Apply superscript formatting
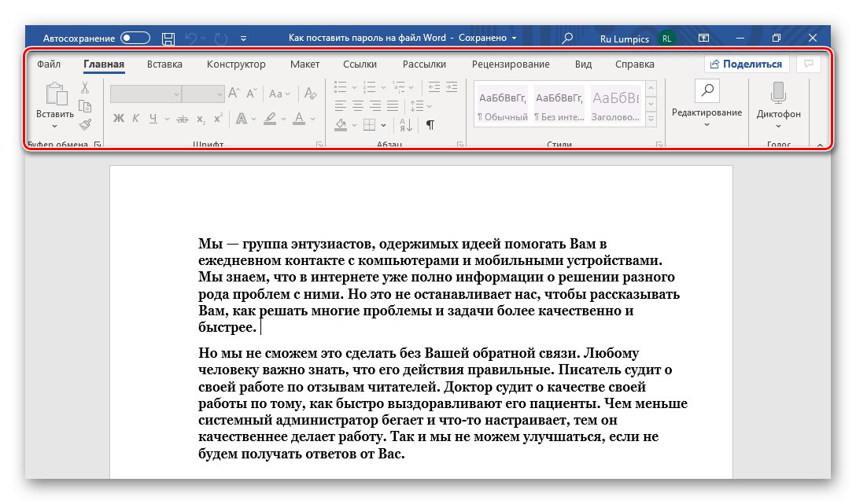 point(219,116)
